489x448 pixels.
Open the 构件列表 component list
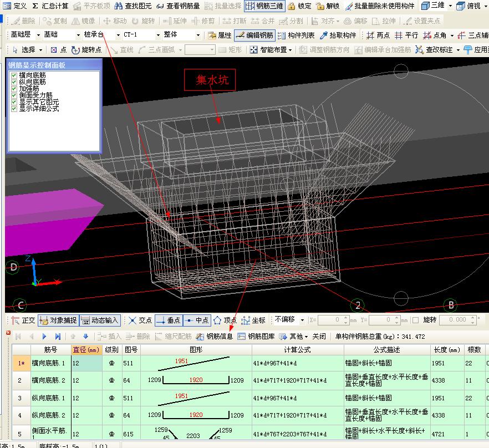click(x=296, y=35)
